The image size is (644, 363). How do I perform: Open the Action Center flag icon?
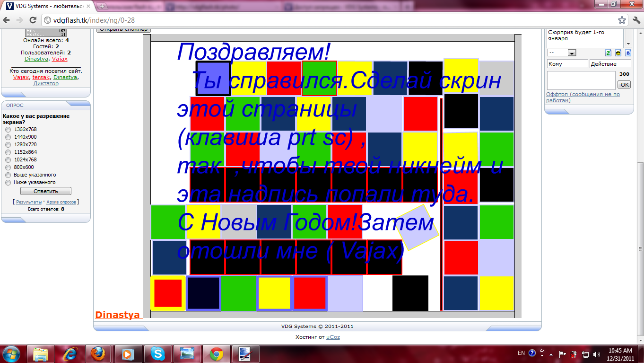pos(563,354)
